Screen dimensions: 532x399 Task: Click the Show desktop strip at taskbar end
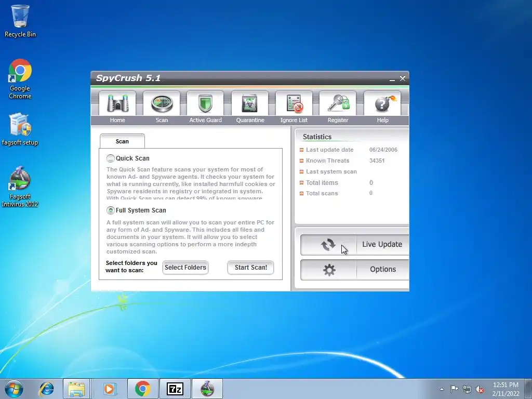tap(528, 389)
